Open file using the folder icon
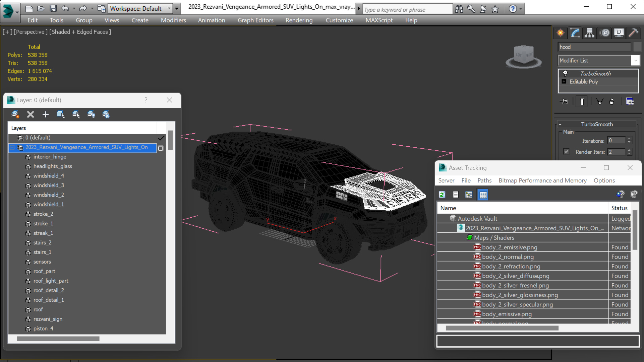644x362 pixels. pyautogui.click(x=41, y=8)
